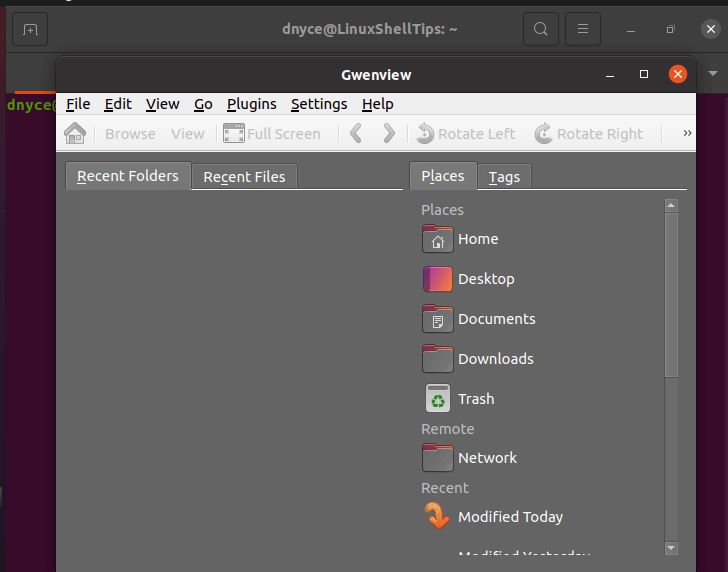Go to previous image with left arrow
728x572 pixels.
pyautogui.click(x=356, y=133)
